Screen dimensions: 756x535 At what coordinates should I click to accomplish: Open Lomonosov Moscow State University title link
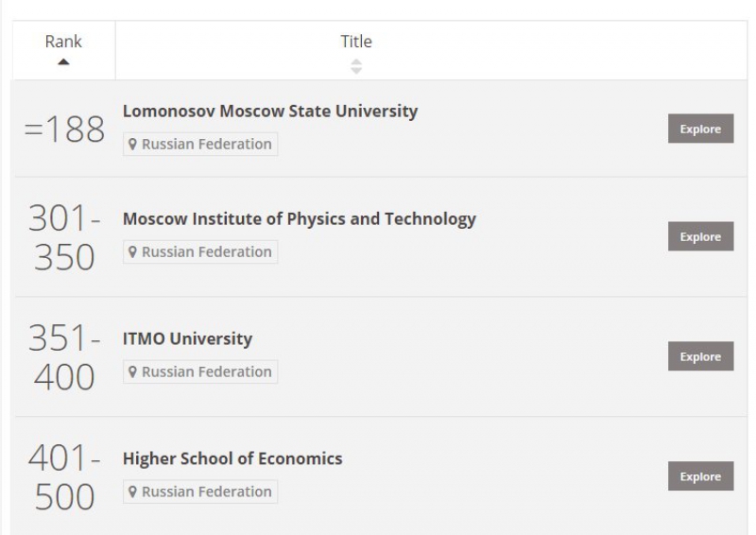[270, 111]
